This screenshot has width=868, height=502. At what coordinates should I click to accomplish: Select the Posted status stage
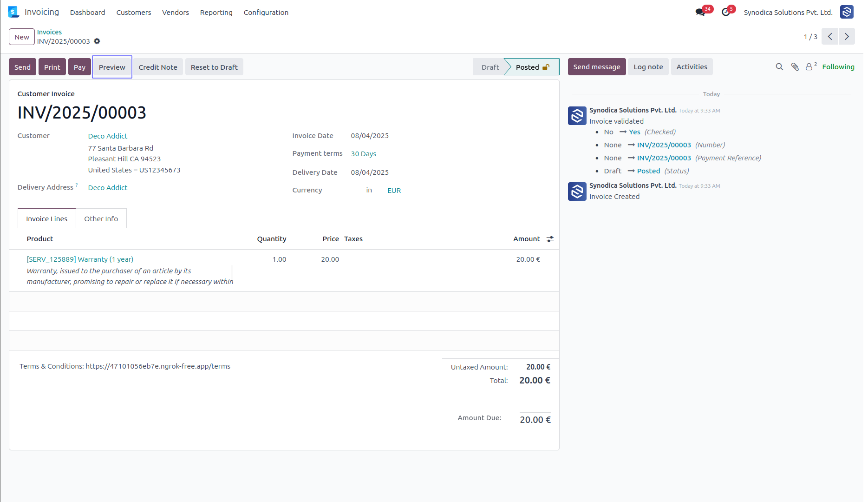pyautogui.click(x=532, y=67)
